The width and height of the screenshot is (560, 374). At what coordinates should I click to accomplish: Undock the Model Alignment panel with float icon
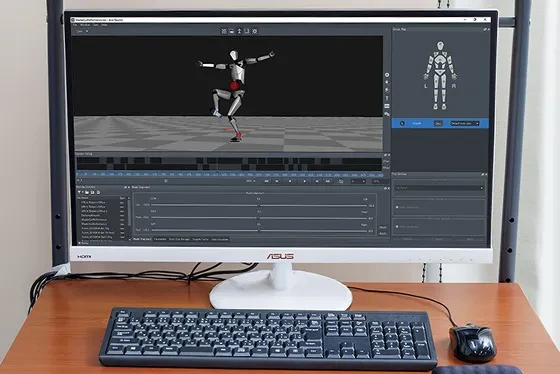point(385,188)
